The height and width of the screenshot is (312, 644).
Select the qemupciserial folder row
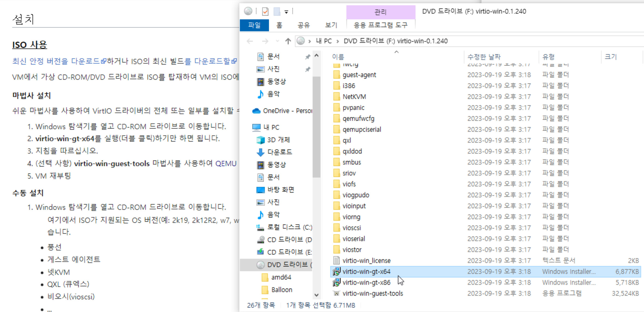click(x=485, y=129)
